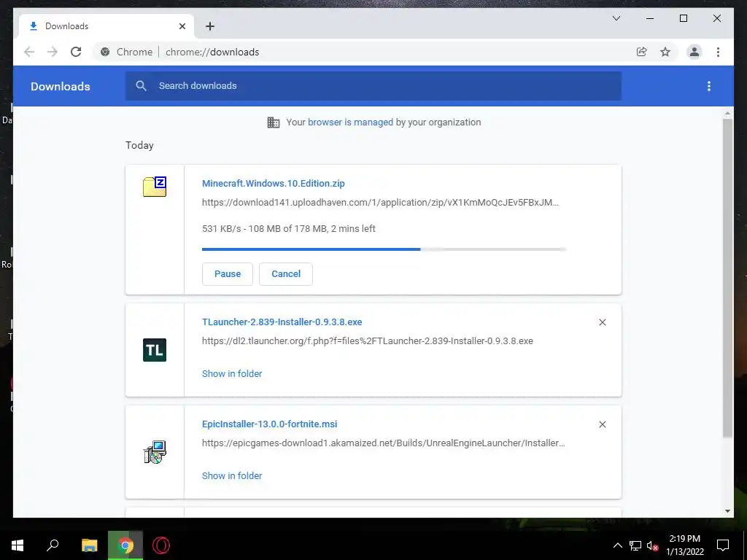Open Windows taskbar search

pyautogui.click(x=53, y=545)
